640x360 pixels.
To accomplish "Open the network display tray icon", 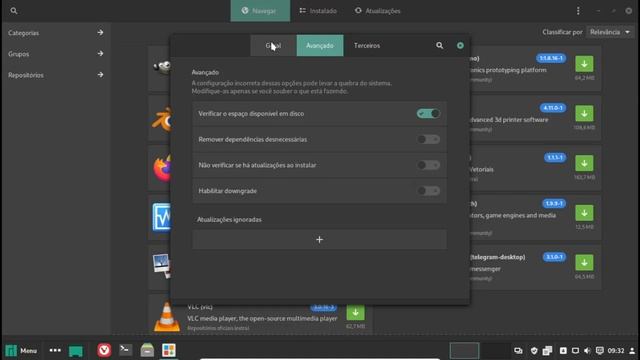I will 575,351.
